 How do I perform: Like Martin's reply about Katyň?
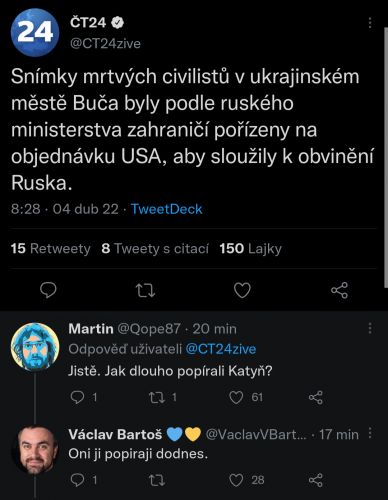click(x=236, y=397)
